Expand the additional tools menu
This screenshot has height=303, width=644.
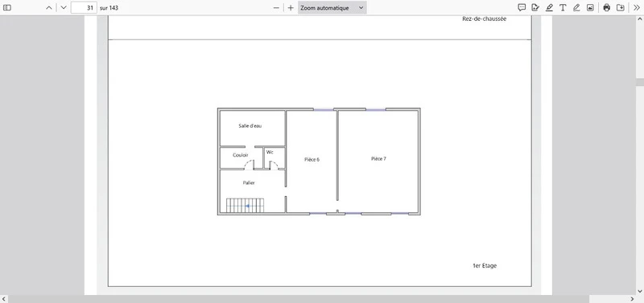pos(637,7)
